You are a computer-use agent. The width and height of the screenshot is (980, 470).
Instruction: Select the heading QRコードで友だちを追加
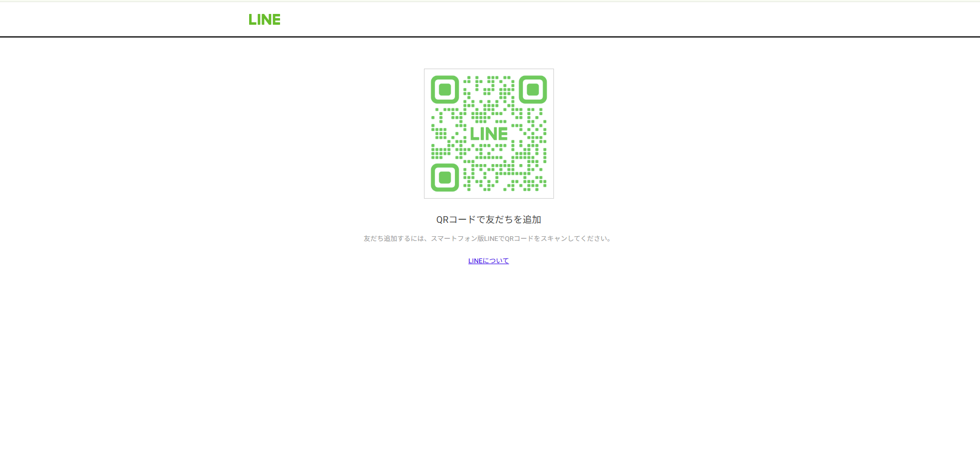point(488,219)
